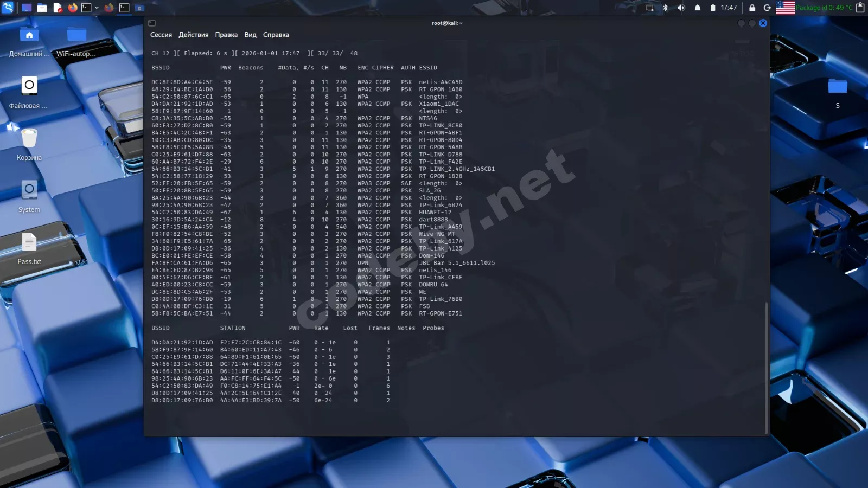Open the calendar by clicking the 17:47 clock
The image size is (868, 488).
(729, 8)
